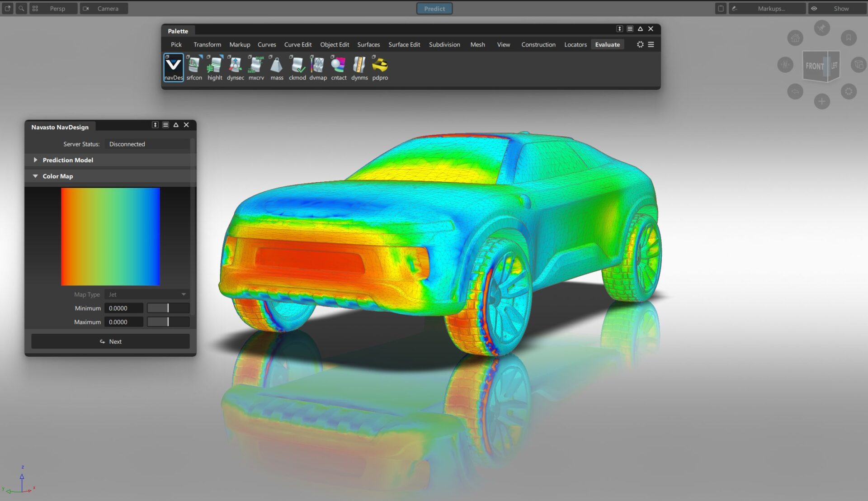
Task: Select the pdpro tool in the palette
Action: point(380,67)
